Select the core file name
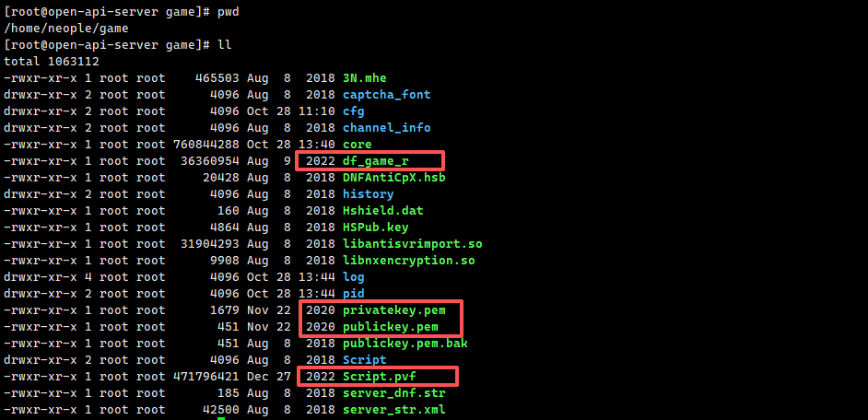Viewport: 868px width, 420px height. point(357,145)
